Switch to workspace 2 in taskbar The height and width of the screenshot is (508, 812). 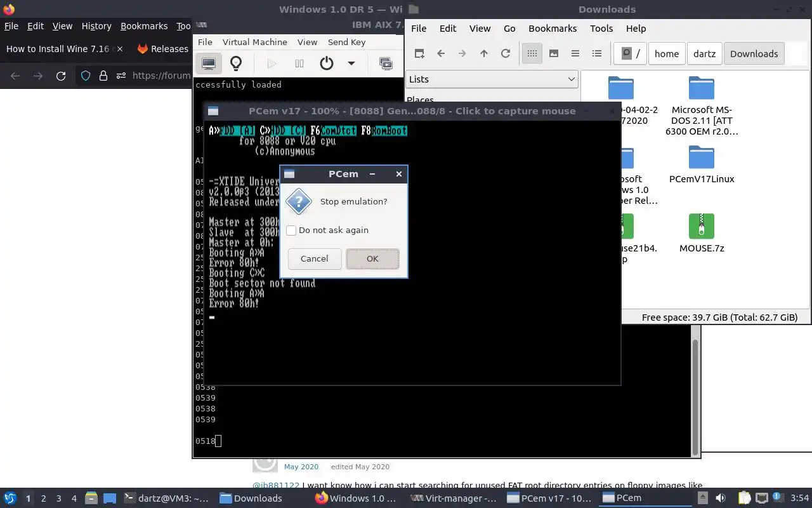click(x=44, y=498)
